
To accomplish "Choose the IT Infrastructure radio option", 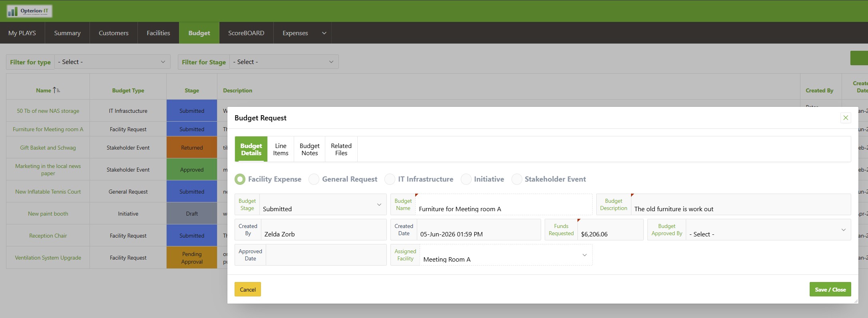I will point(390,179).
